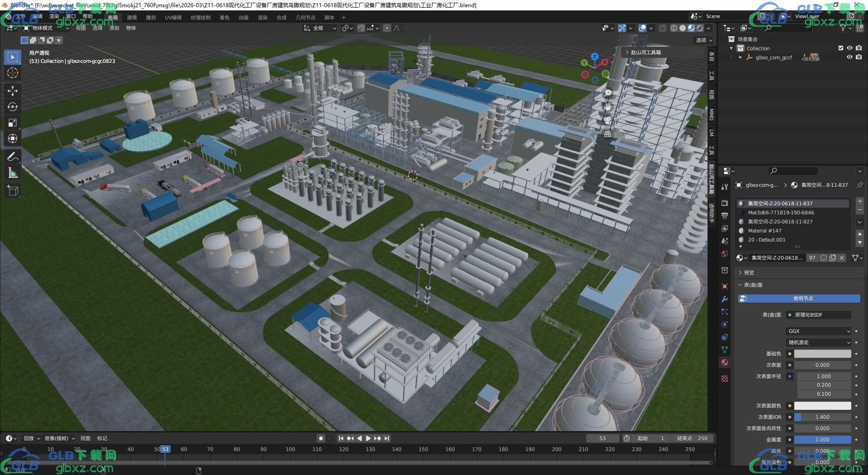The image size is (868, 475).
Task: Play the animation forward
Action: coord(368,438)
